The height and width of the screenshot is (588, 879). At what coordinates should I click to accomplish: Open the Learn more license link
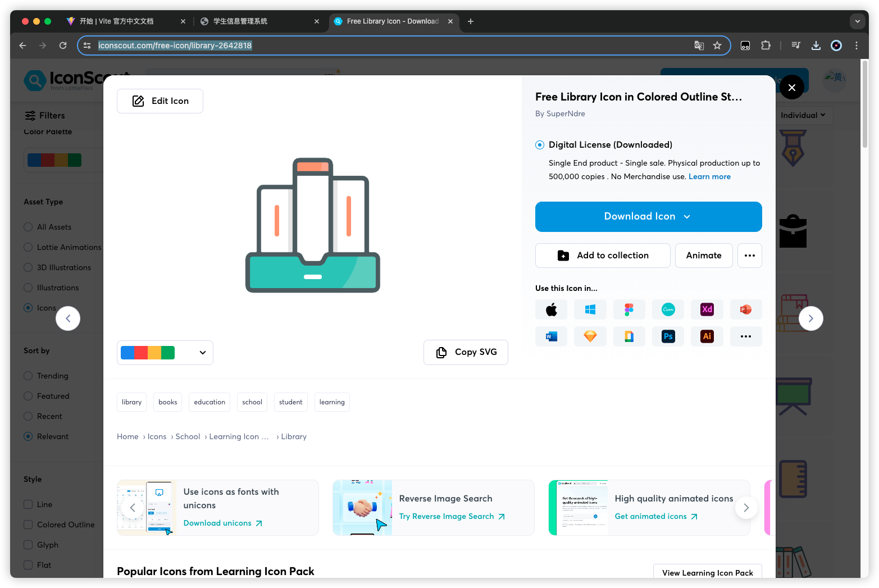(709, 176)
